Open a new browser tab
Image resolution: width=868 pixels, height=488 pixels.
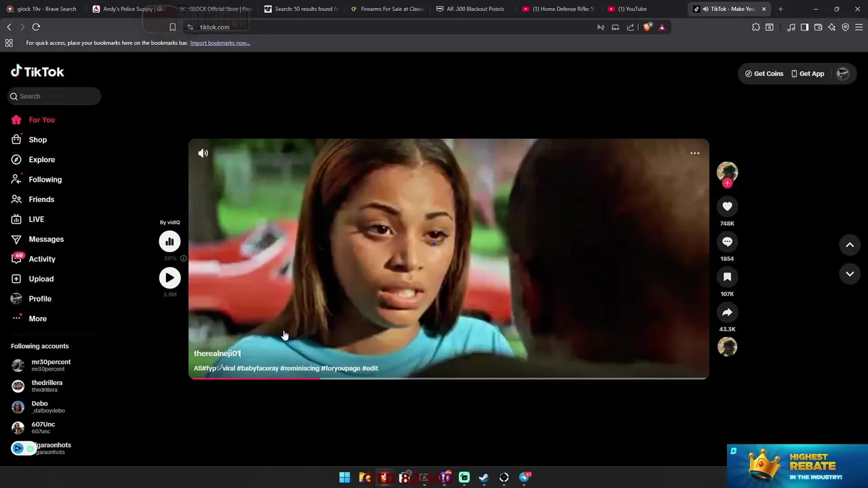pos(781,9)
